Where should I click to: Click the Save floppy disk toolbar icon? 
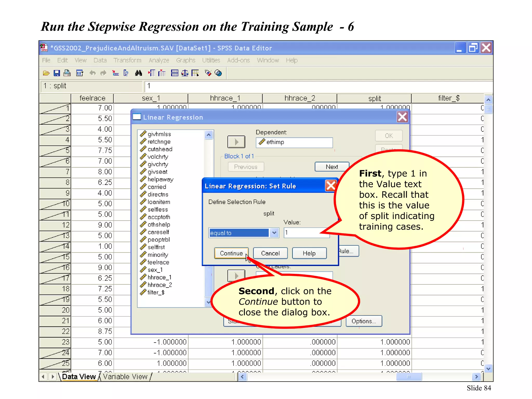[57, 73]
